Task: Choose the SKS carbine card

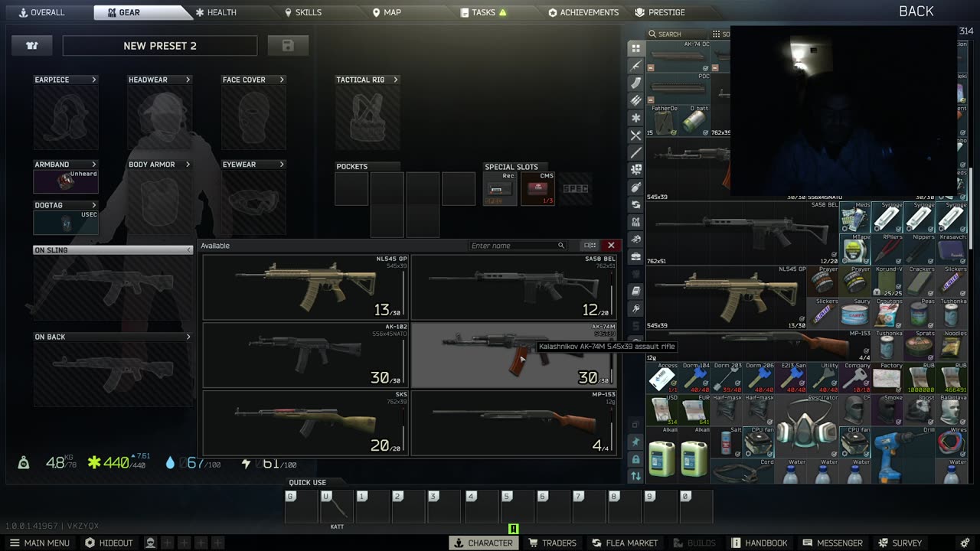Action: click(x=305, y=422)
